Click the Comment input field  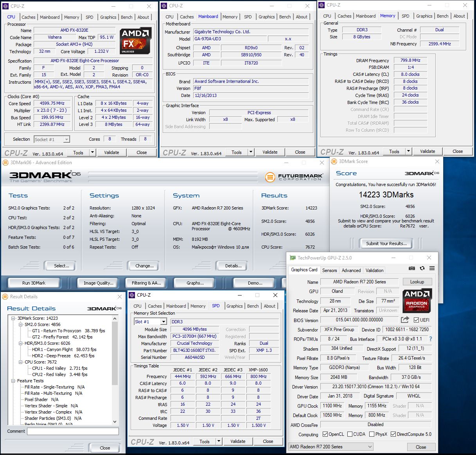[x=73, y=431]
